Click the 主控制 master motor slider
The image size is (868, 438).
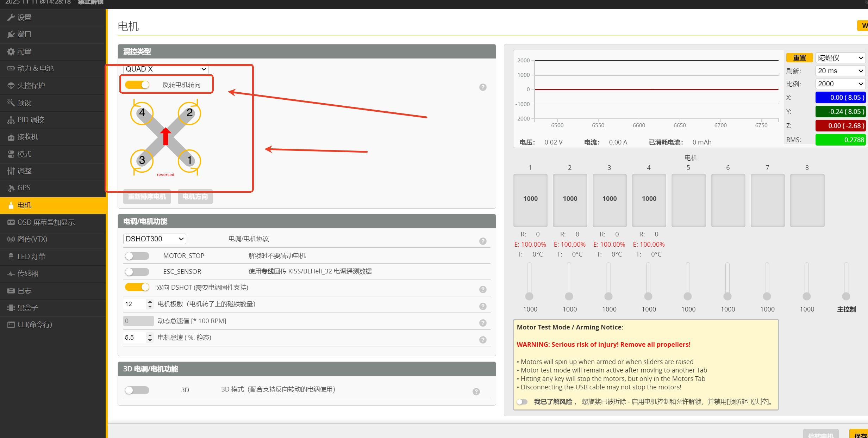click(x=846, y=296)
